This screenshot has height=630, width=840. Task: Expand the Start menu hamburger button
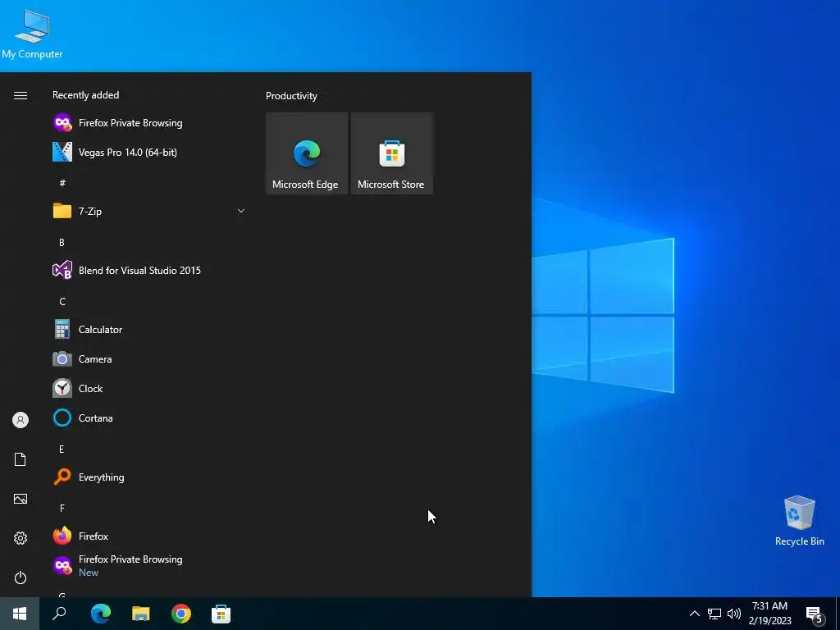(x=21, y=95)
